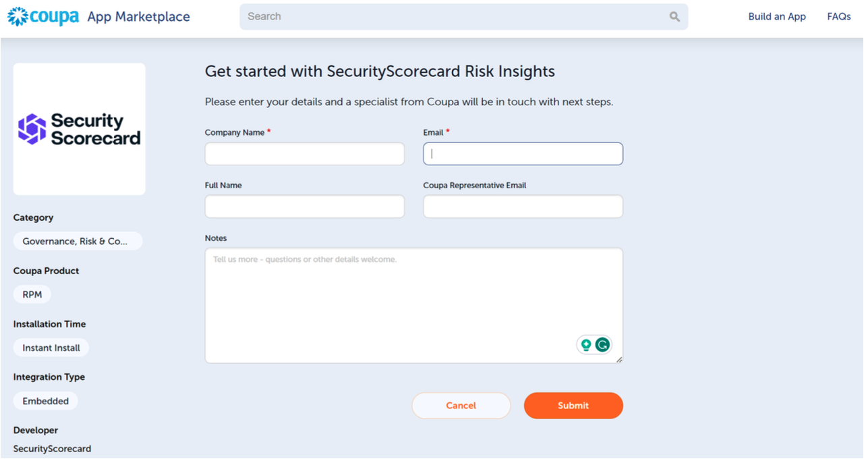Cancel the request form
This screenshot has height=463, width=868.
click(461, 405)
